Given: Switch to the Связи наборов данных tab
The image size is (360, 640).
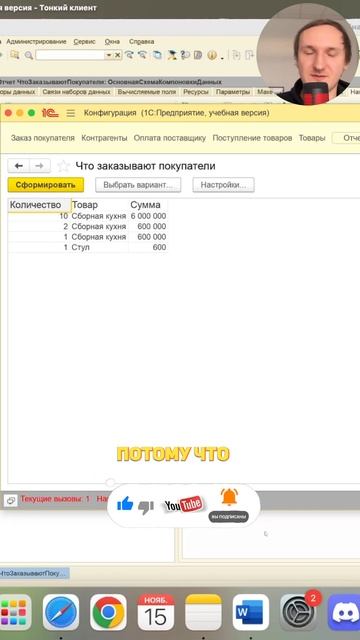Looking at the screenshot, I should pos(76,92).
